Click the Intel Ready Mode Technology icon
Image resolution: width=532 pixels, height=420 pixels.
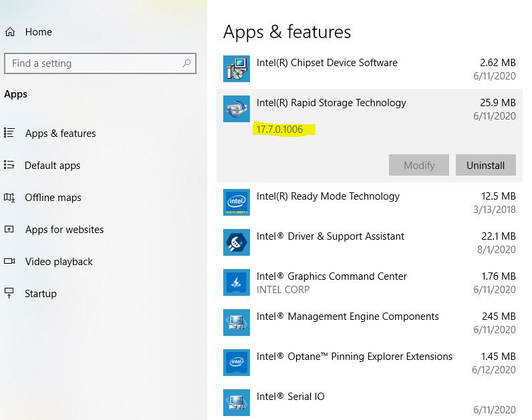237,202
